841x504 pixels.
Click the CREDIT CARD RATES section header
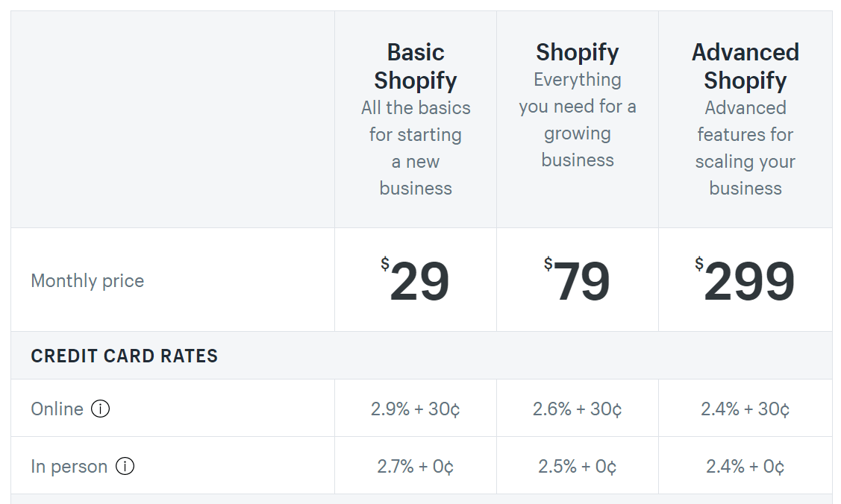pyautogui.click(x=125, y=356)
